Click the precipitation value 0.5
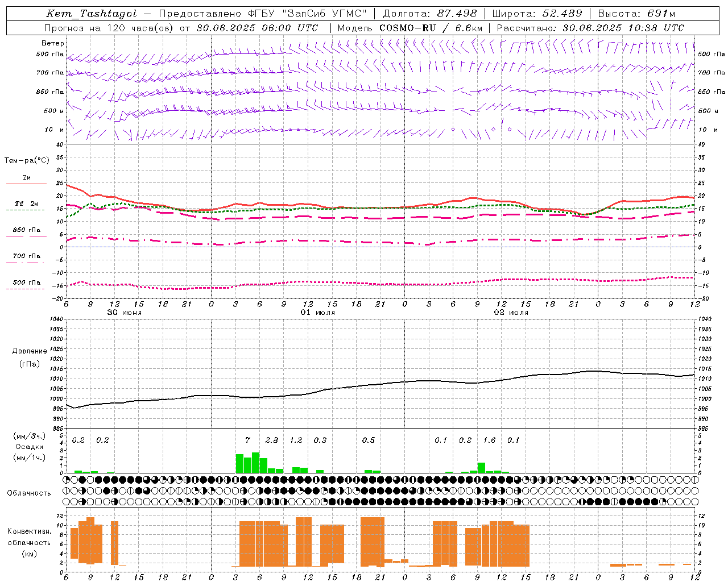Viewport: 728px width, 582px height. click(369, 440)
